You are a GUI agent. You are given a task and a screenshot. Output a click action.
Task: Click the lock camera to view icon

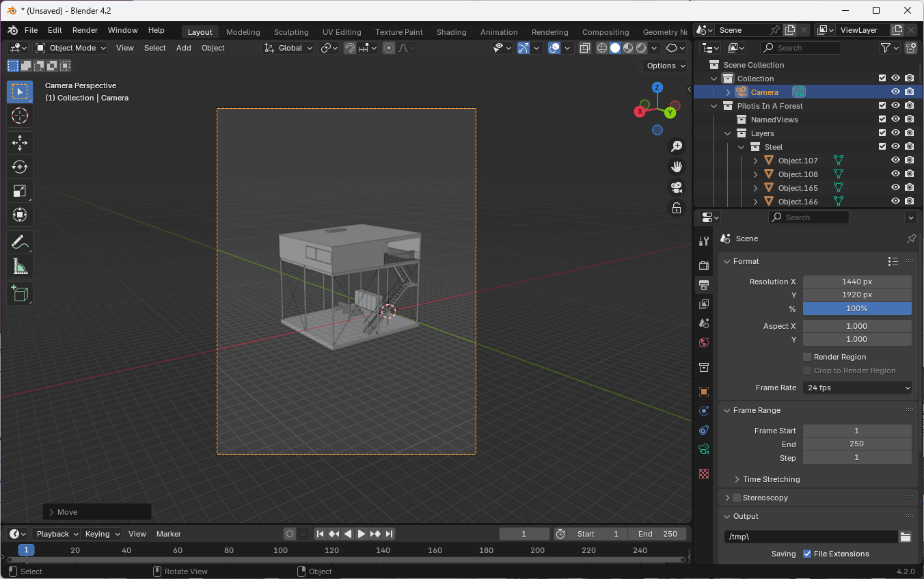pos(677,208)
